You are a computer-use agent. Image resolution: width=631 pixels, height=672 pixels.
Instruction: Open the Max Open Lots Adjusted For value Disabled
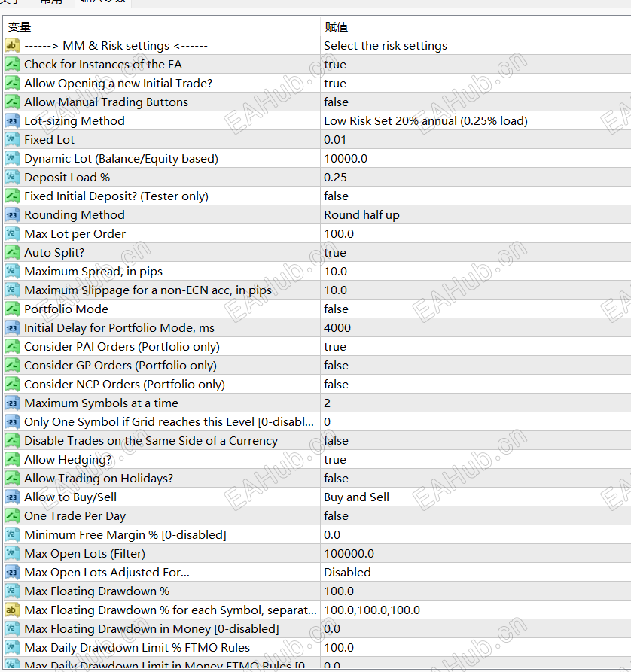click(347, 572)
